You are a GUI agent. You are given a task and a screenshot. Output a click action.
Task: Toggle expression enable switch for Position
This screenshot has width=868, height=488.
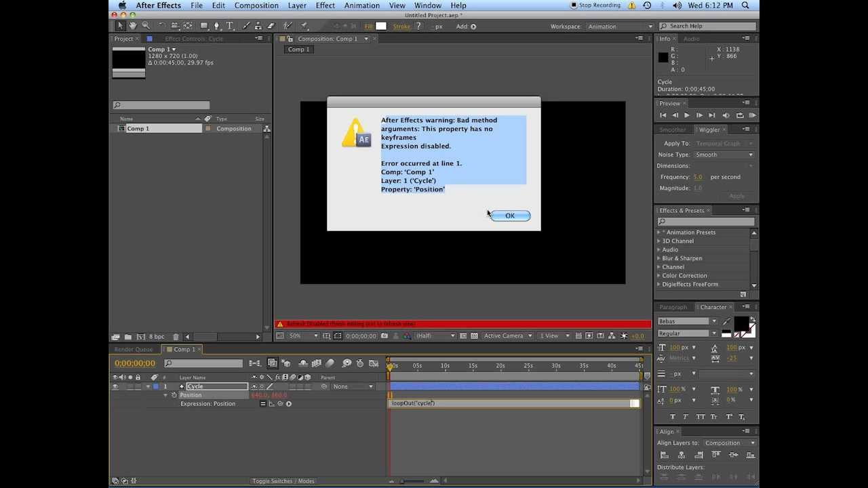263,404
